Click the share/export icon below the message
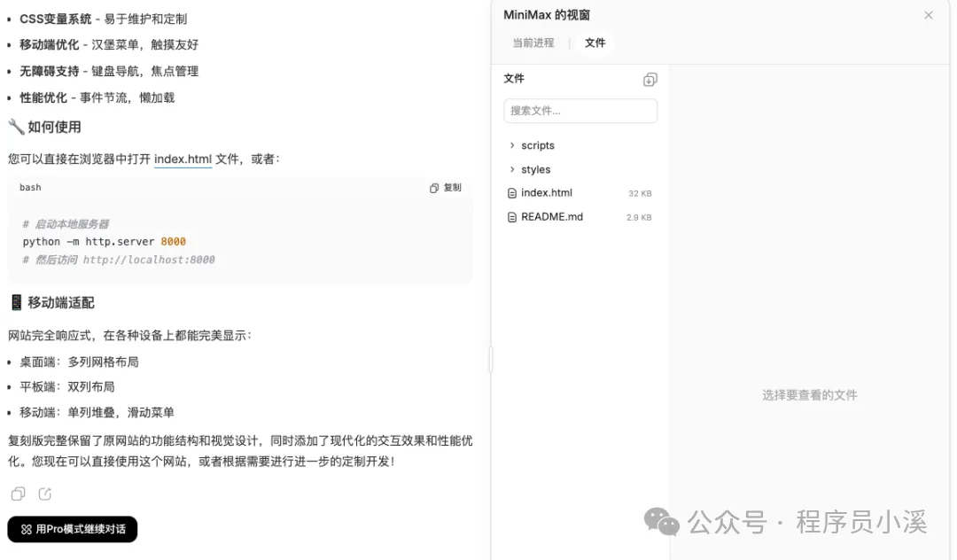Image resolution: width=957 pixels, height=560 pixels. (44, 494)
